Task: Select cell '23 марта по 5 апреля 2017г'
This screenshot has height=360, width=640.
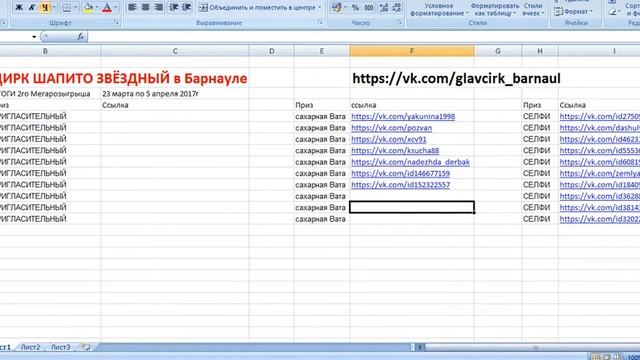Action: (150, 94)
